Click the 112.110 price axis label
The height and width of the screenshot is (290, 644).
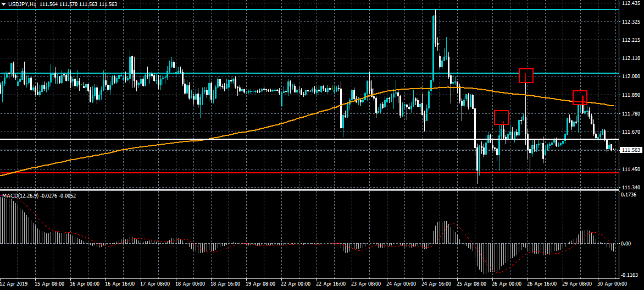(632, 58)
